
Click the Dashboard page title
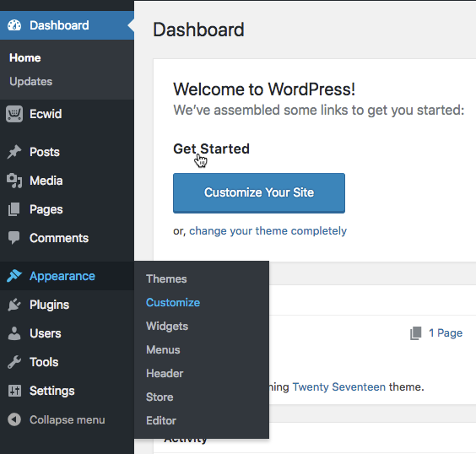tap(198, 30)
